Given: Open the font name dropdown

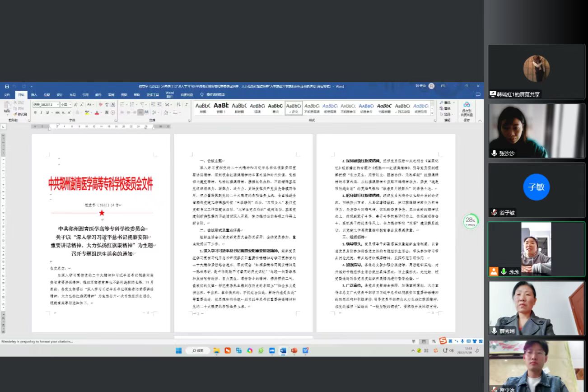Looking at the screenshot, I should pos(57,104).
